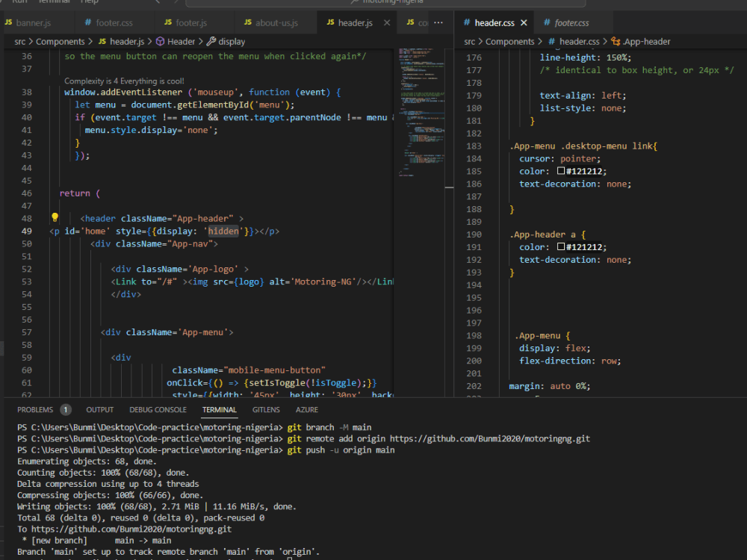Open the header.css breadcrumb file dropdown
The width and height of the screenshot is (747, 560).
coord(574,41)
